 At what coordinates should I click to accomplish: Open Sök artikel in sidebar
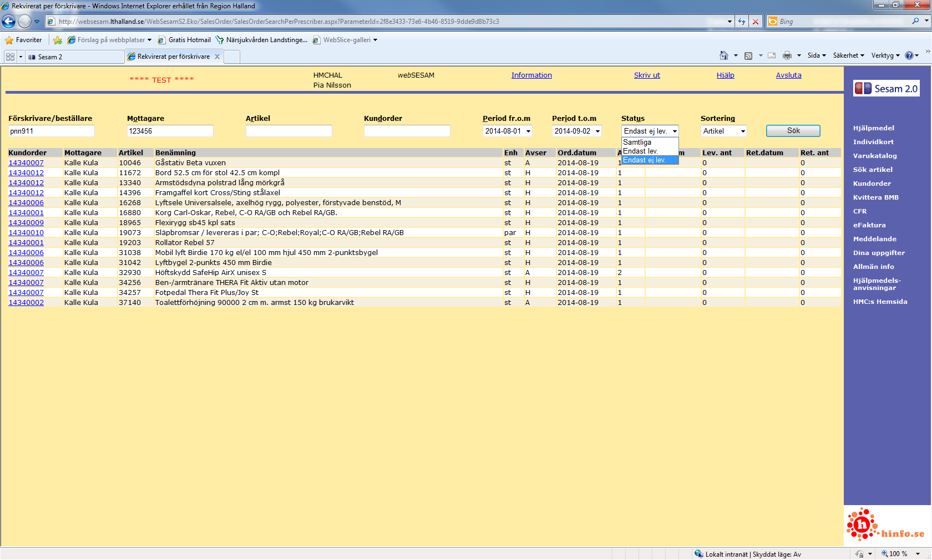coord(873,170)
